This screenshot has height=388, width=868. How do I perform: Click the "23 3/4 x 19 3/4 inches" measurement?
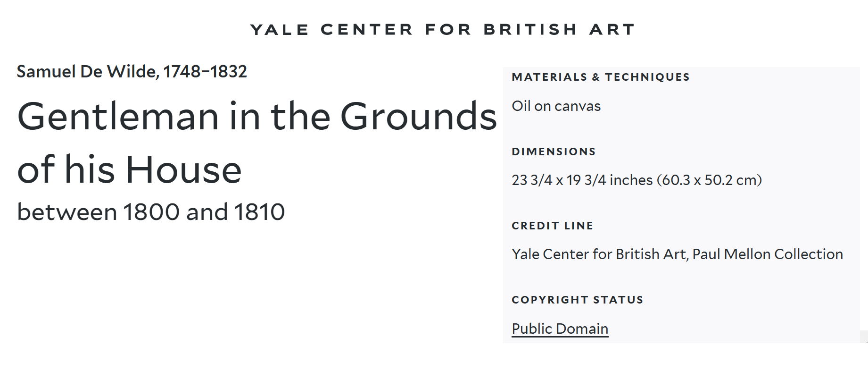(582, 180)
